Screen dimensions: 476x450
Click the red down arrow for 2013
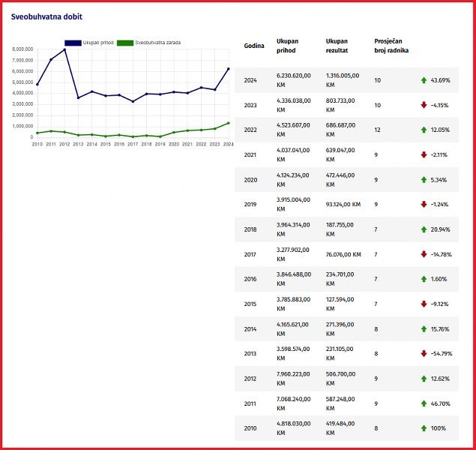pos(424,353)
